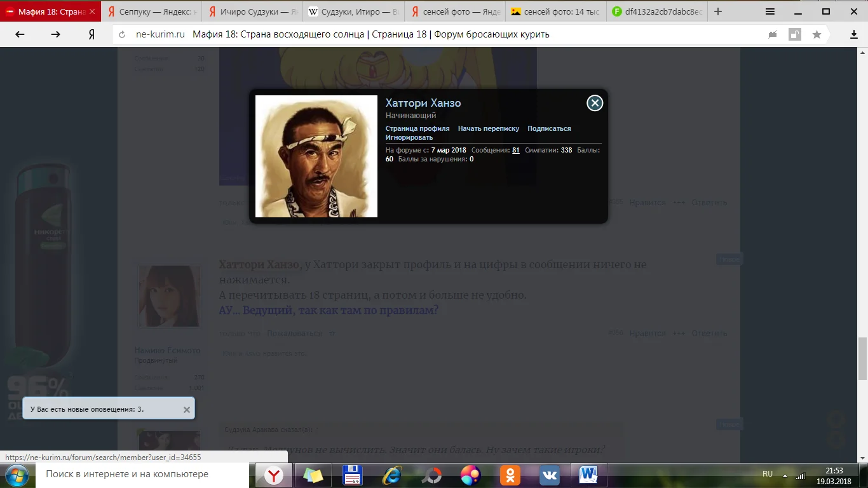This screenshot has width=868, height=488.
Task: Open Odnoklassniki from the taskbar
Action: [510, 475]
